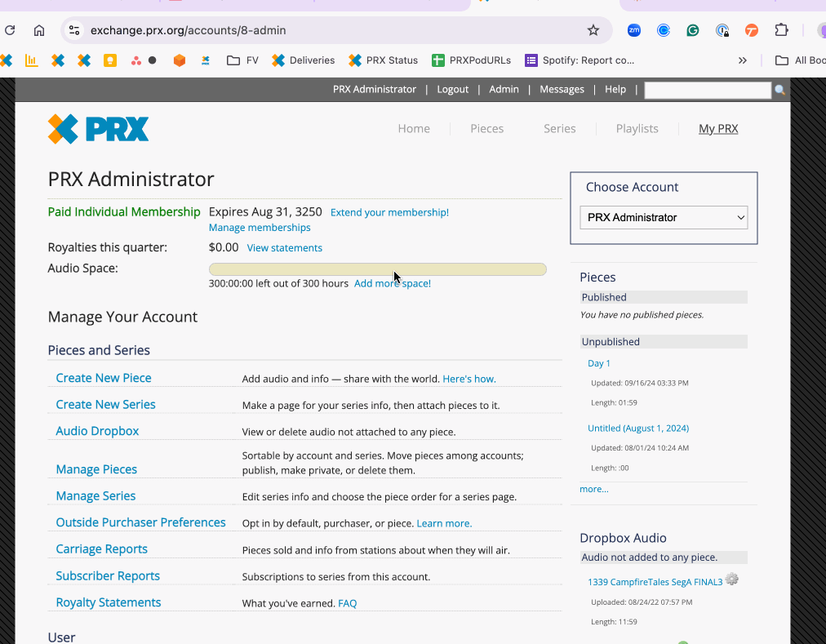
Task: Click Logout in the top bar
Action: (452, 89)
